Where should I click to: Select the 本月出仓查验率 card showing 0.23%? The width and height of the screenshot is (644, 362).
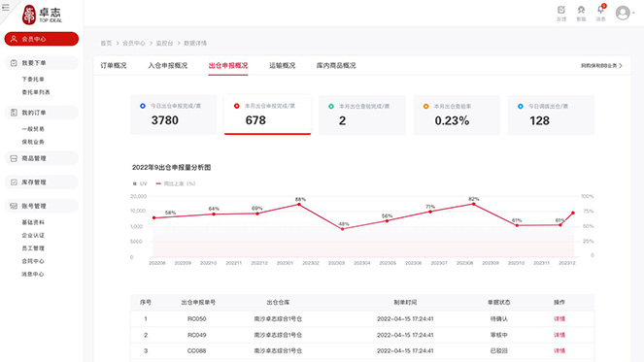(457, 115)
